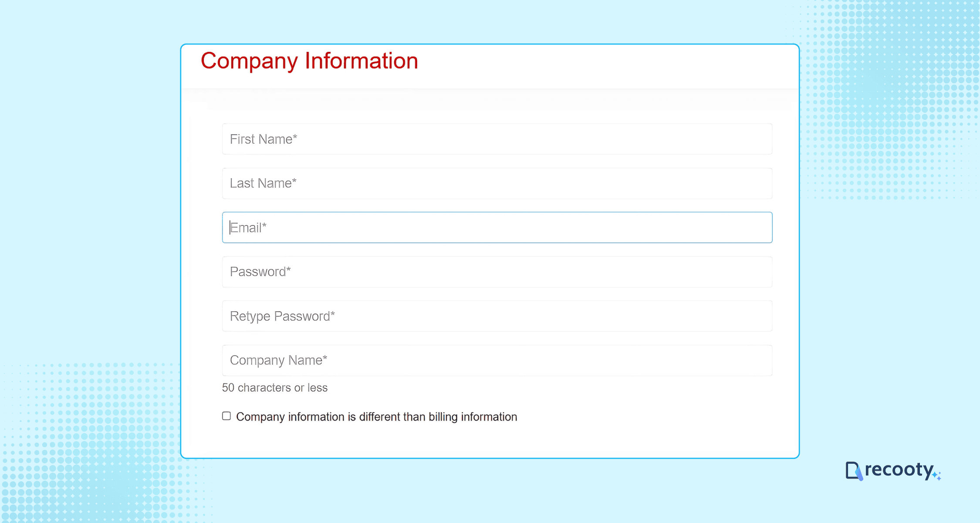The height and width of the screenshot is (523, 980).
Task: Toggle checkbox via its label text
Action: (x=376, y=417)
